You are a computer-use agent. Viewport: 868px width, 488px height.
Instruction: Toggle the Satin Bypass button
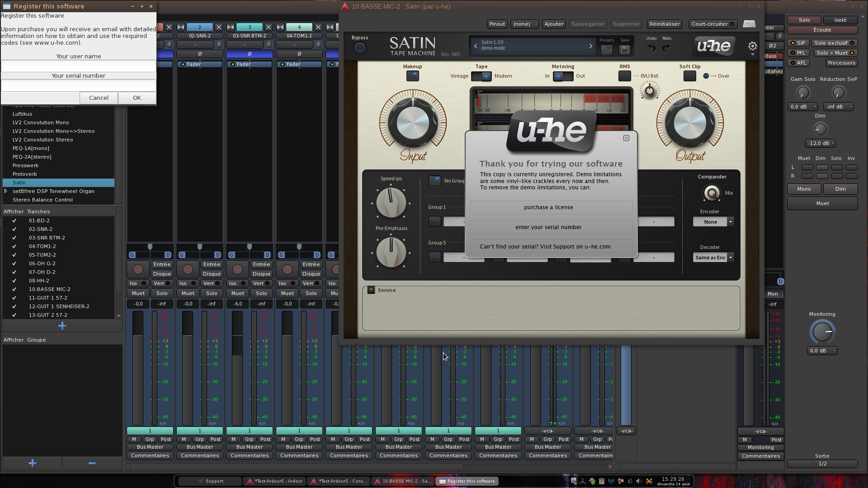tap(360, 48)
